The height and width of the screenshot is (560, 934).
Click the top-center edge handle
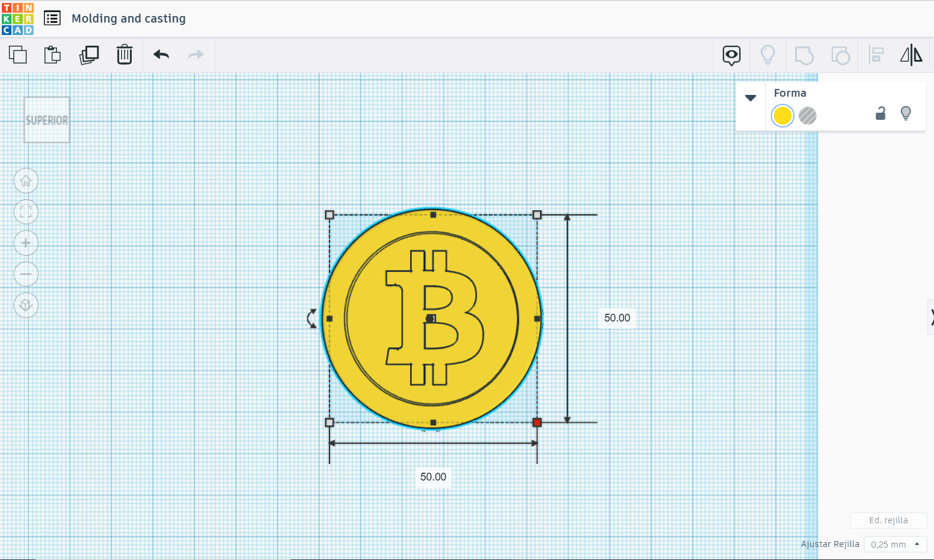point(433,215)
